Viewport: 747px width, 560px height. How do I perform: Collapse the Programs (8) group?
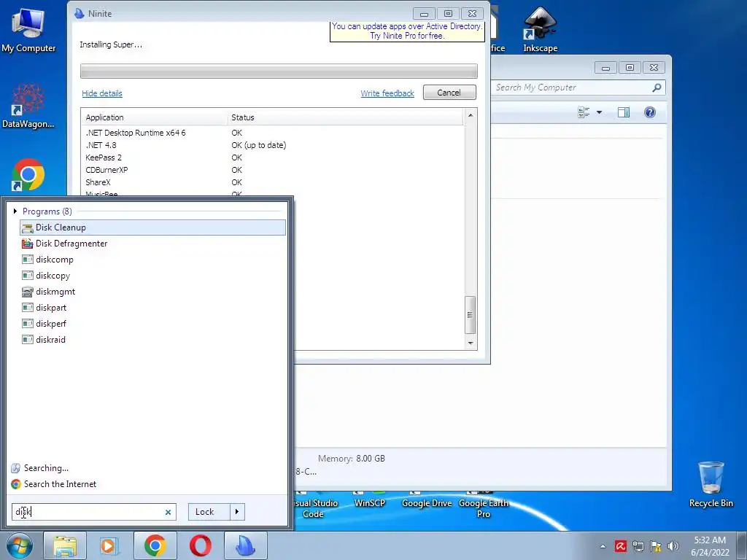15,211
